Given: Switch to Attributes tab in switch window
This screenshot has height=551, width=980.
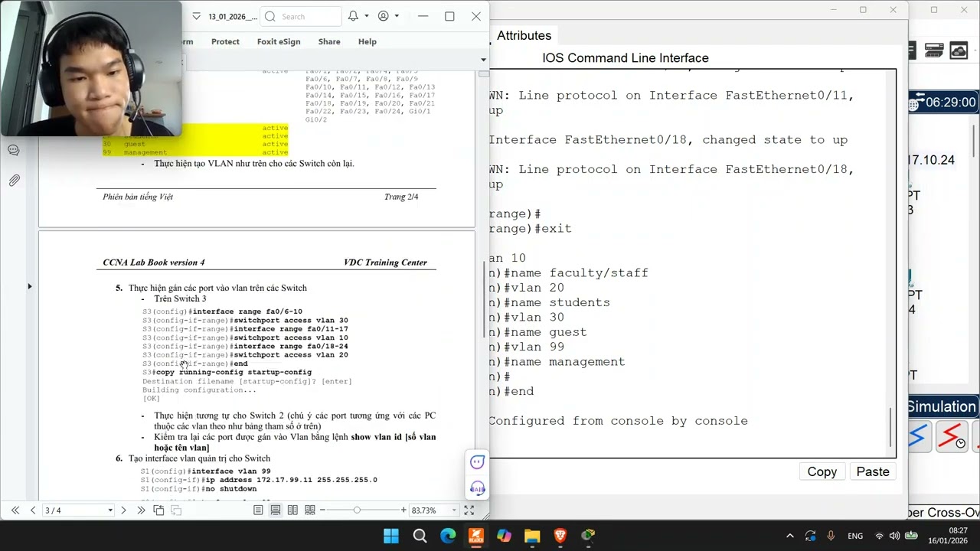Looking at the screenshot, I should pyautogui.click(x=524, y=36).
